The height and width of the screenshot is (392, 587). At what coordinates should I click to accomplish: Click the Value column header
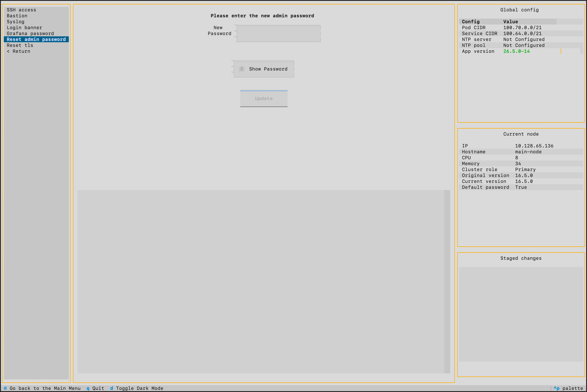[511, 22]
